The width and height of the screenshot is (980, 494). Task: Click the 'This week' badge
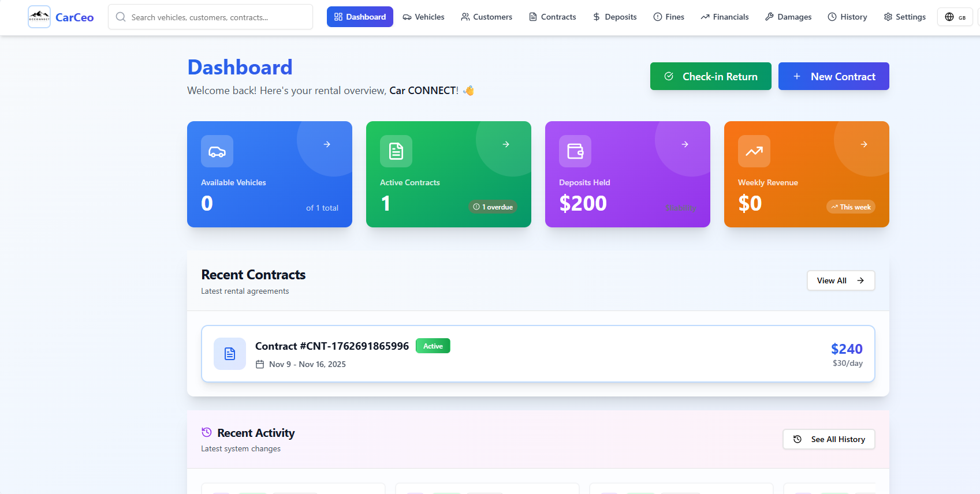pyautogui.click(x=851, y=207)
